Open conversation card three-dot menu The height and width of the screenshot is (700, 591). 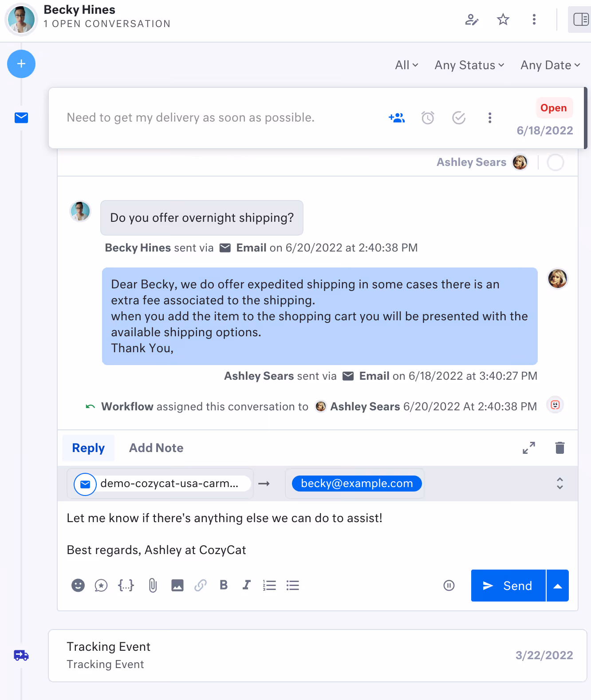coord(490,118)
